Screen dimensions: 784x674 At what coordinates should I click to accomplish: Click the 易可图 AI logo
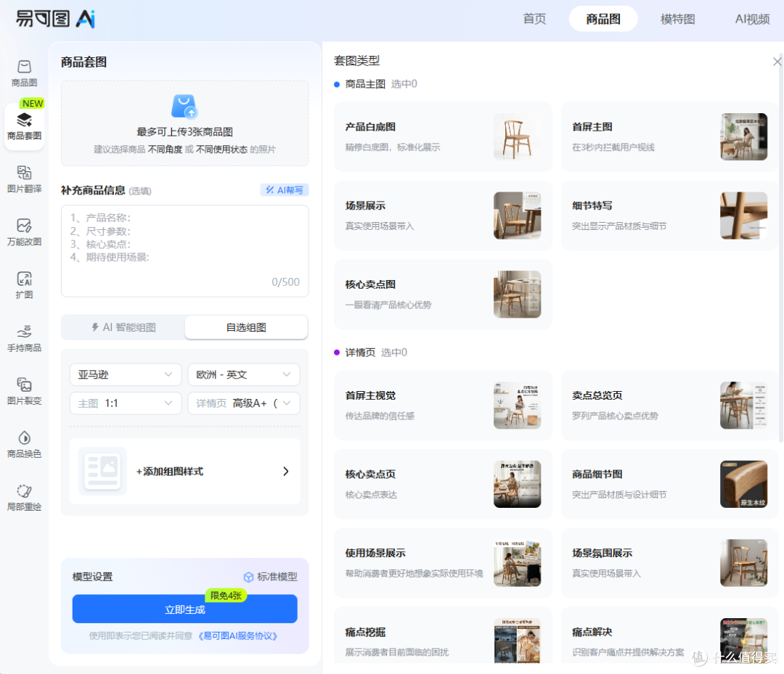(55, 19)
